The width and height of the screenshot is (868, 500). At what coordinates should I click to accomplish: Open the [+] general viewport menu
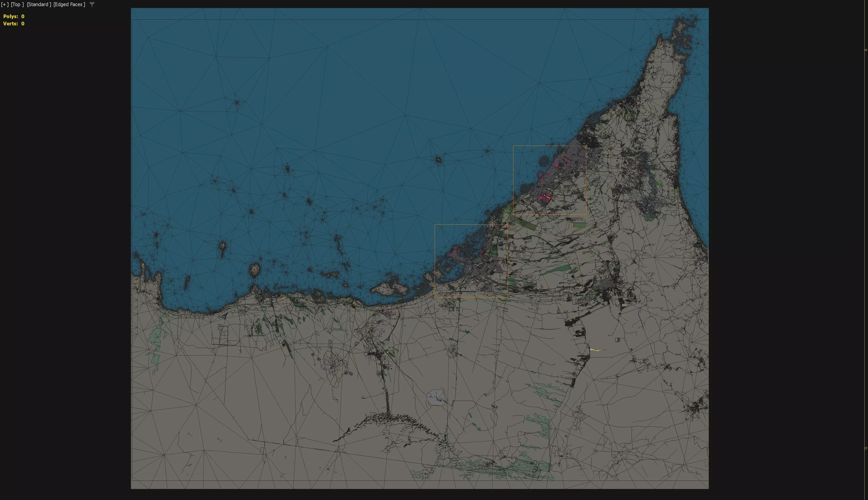click(5, 5)
